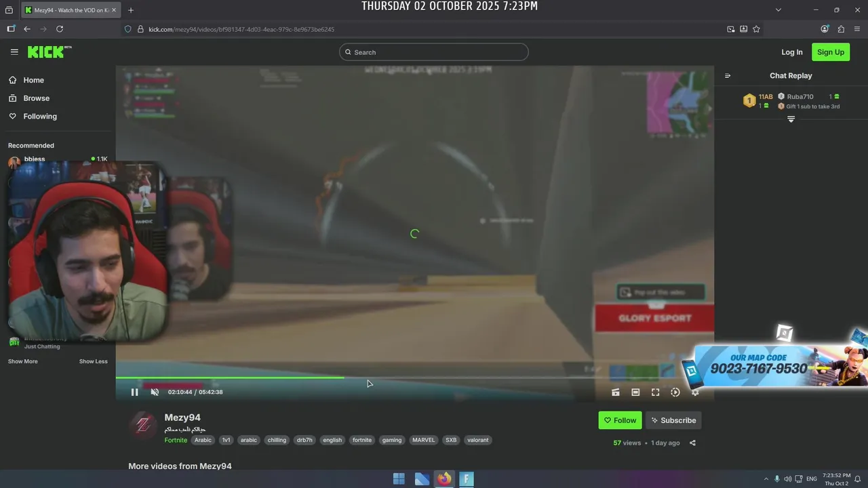
Task: Open the site security shield icon
Action: pos(127,29)
